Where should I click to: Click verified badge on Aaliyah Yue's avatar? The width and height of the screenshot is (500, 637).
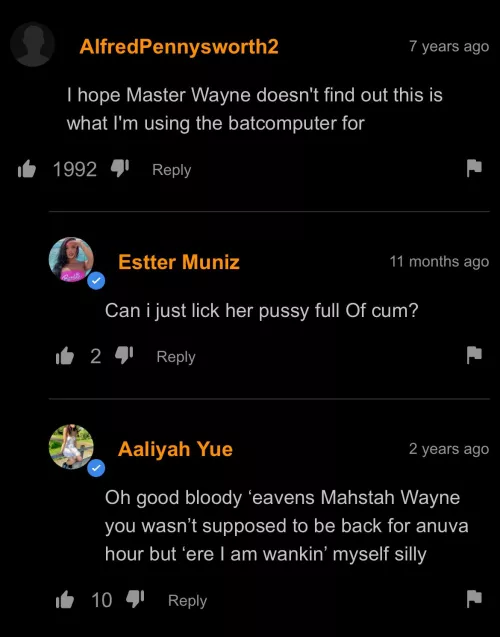[x=96, y=468]
